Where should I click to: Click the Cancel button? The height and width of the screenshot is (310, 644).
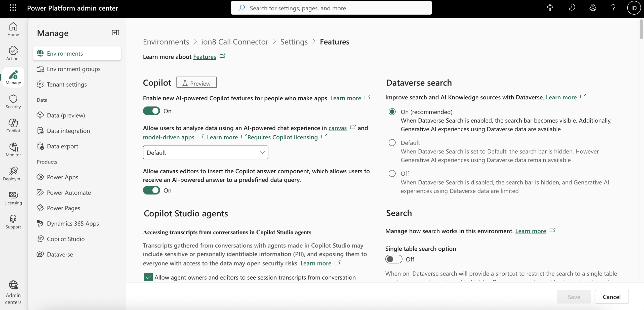611,297
